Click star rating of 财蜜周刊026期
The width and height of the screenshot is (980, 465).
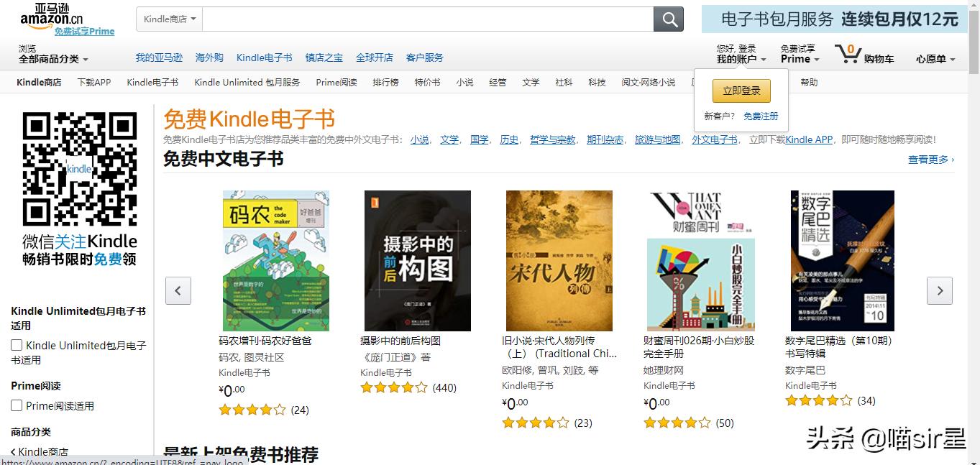[x=677, y=423]
